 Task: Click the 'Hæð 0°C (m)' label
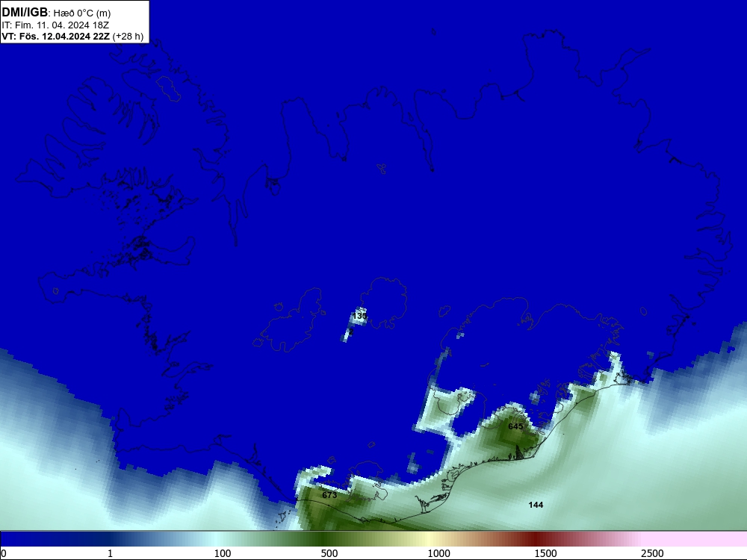[81, 13]
